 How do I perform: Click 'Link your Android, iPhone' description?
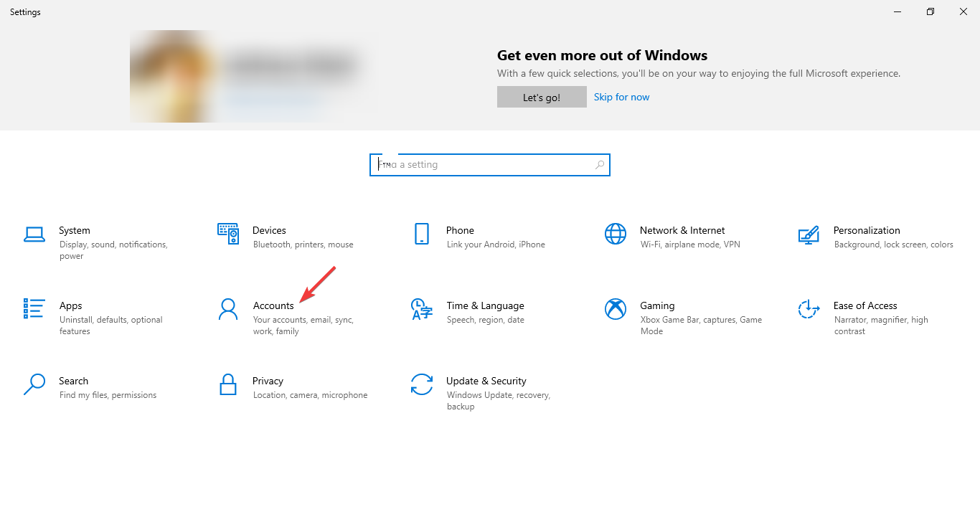pyautogui.click(x=496, y=245)
